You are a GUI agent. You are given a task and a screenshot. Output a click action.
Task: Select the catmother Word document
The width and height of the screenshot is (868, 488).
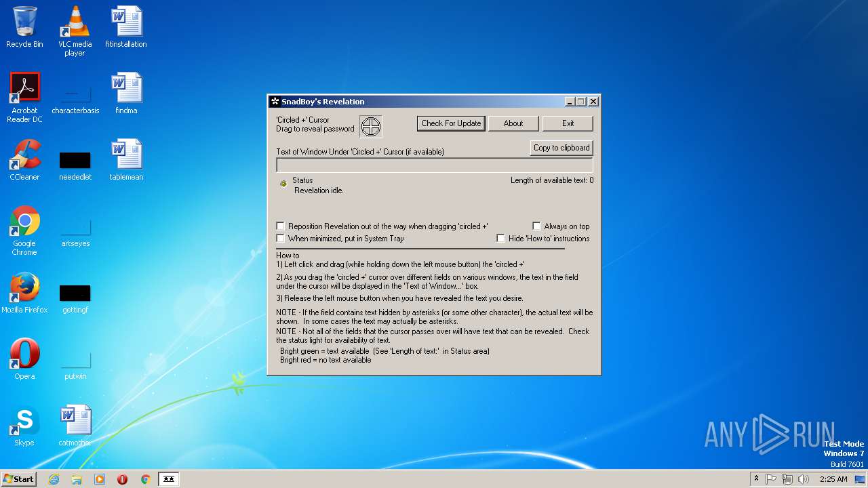[x=75, y=426]
